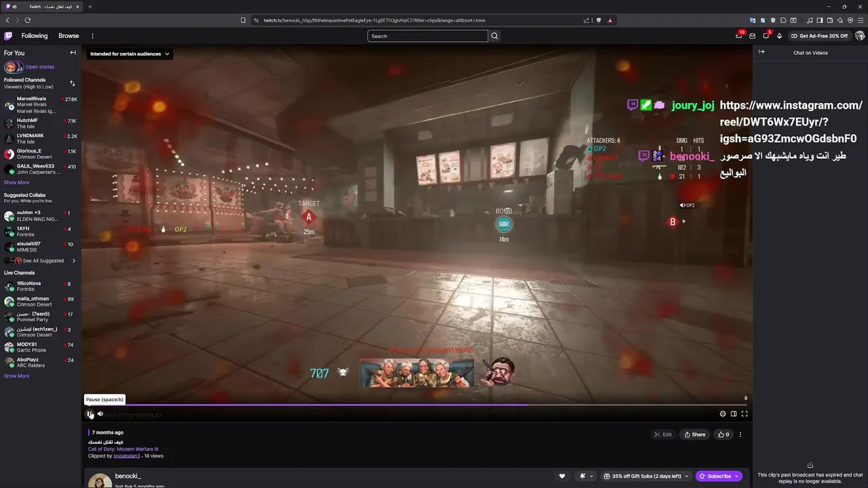Open MODY81 Gartic Phone channel
868x488 pixels.
(x=41, y=348)
